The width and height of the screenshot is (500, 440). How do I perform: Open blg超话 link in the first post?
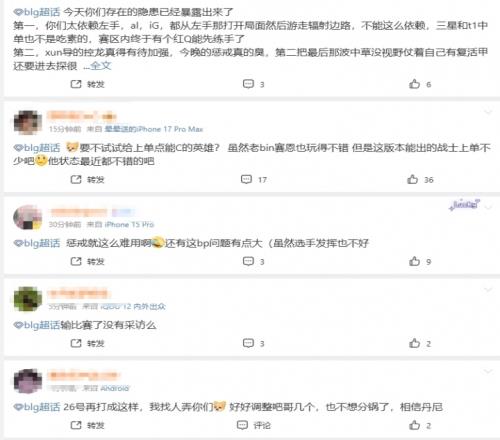pyautogui.click(x=37, y=12)
